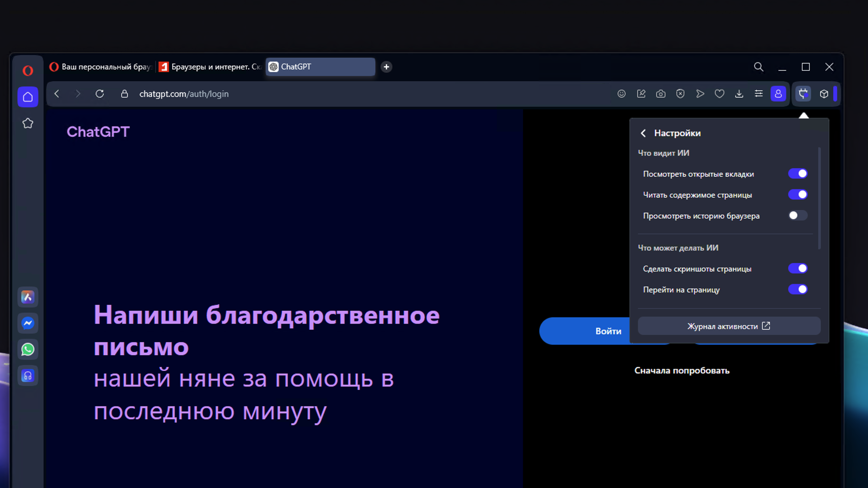Toggle "Перейти на страницу" switch
The image size is (868, 488).
tap(797, 289)
